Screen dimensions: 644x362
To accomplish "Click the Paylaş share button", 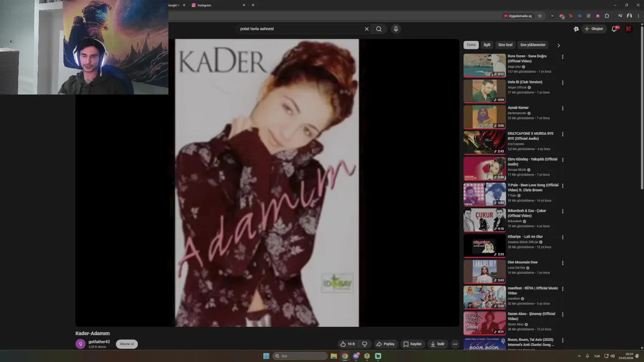I will tap(385, 344).
